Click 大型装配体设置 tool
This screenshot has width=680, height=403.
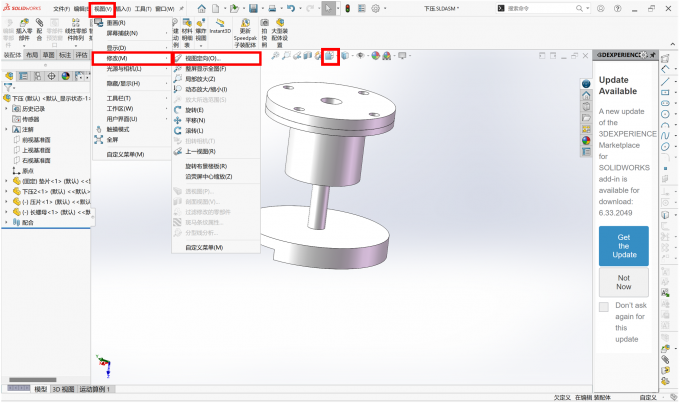(280, 33)
